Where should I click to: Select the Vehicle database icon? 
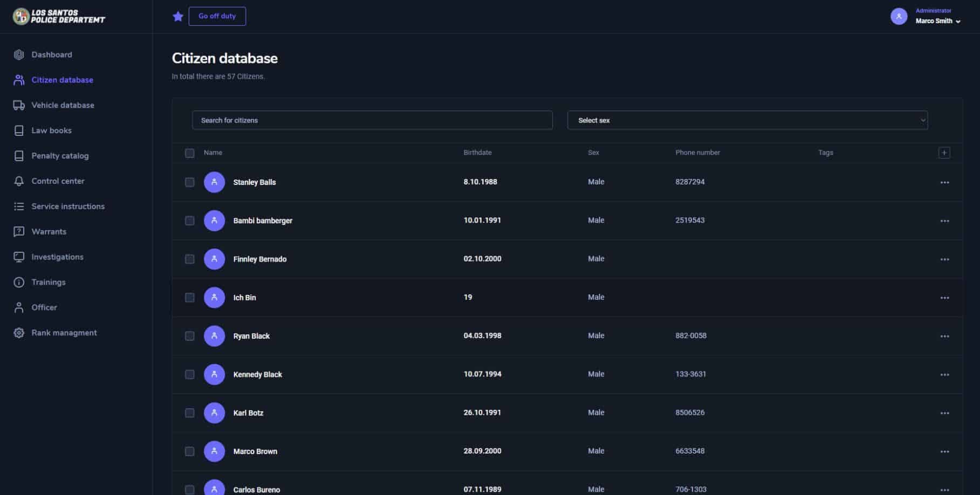pyautogui.click(x=19, y=105)
